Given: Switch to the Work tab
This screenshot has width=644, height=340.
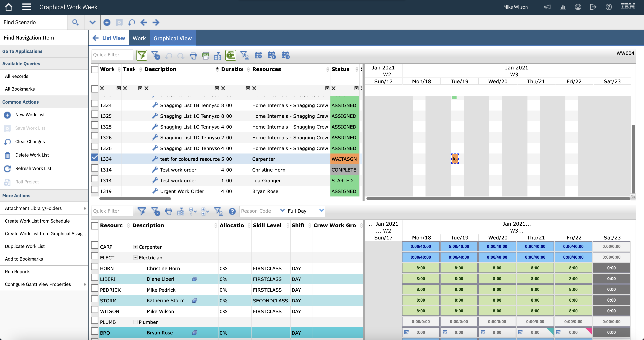Looking at the screenshot, I should [139, 38].
